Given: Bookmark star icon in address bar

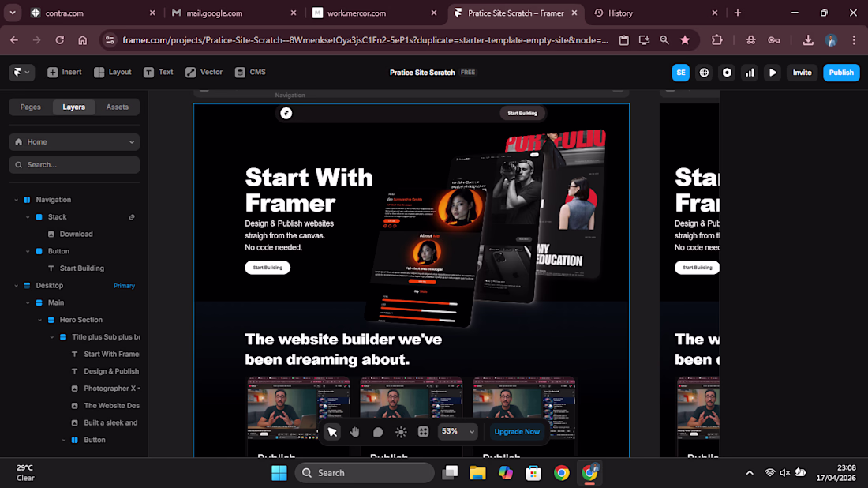Looking at the screenshot, I should (685, 40).
